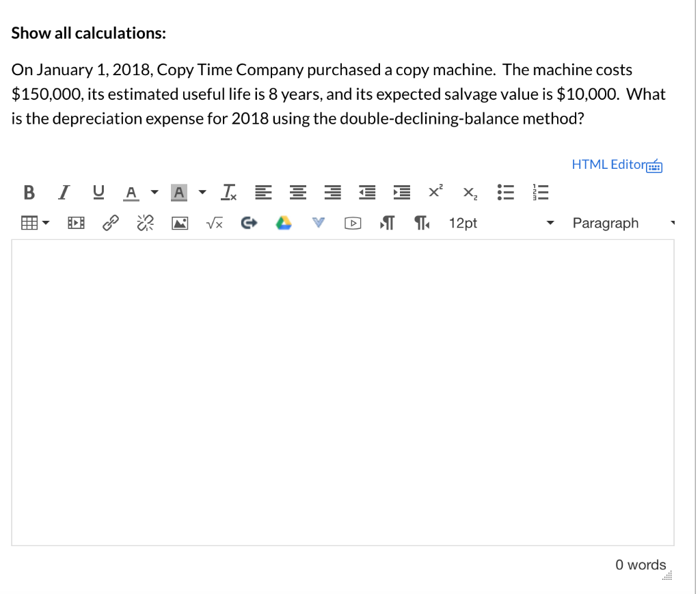Image resolution: width=700 pixels, height=594 pixels.
Task: Apply superscript formatting
Action: point(435,192)
